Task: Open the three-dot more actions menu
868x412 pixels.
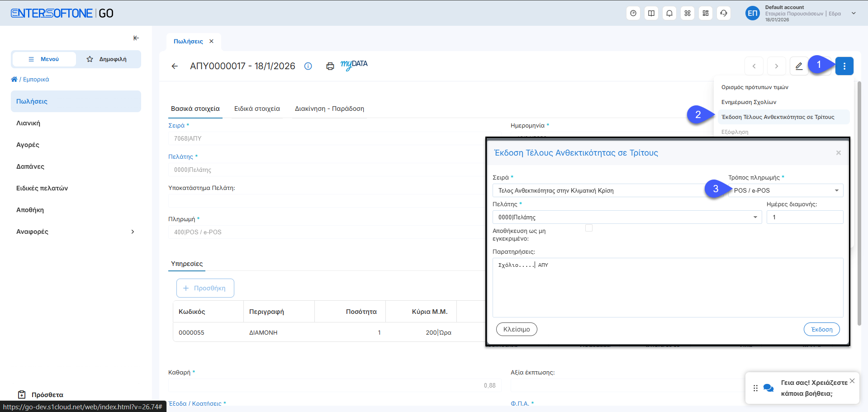Action: click(844, 66)
